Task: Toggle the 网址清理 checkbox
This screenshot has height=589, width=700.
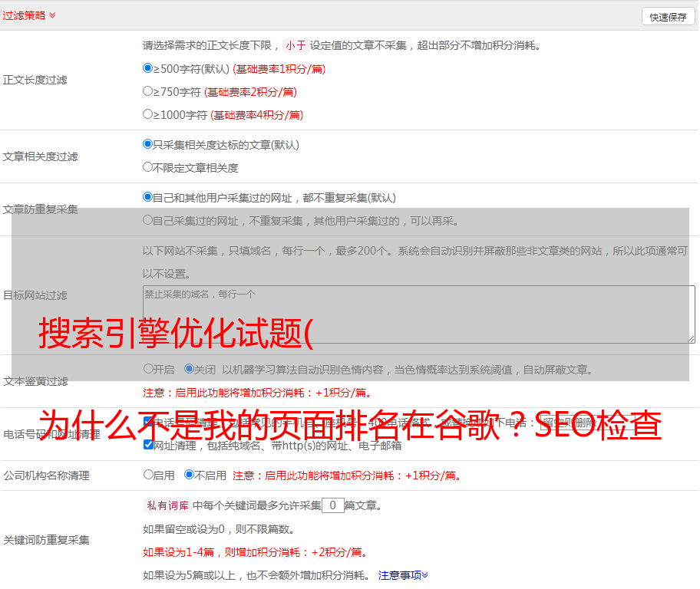Action: tap(148, 444)
